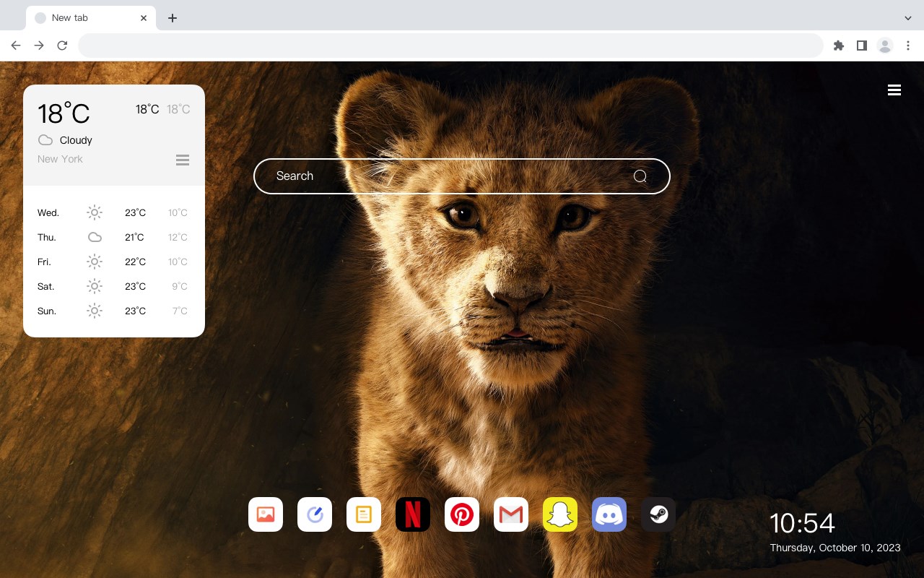
Task: Click the magnifier search icon
Action: [640, 176]
